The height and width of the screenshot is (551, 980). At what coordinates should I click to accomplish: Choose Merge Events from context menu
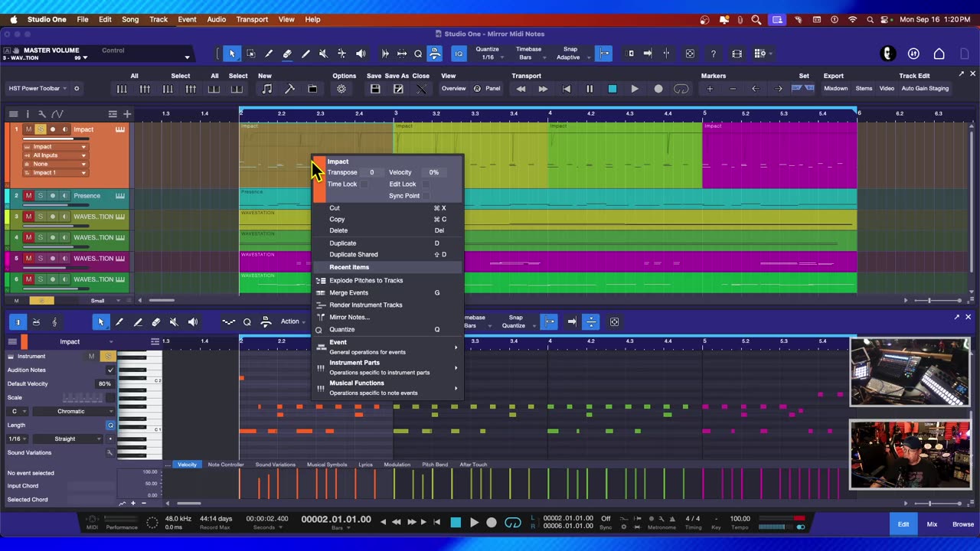coord(387,292)
